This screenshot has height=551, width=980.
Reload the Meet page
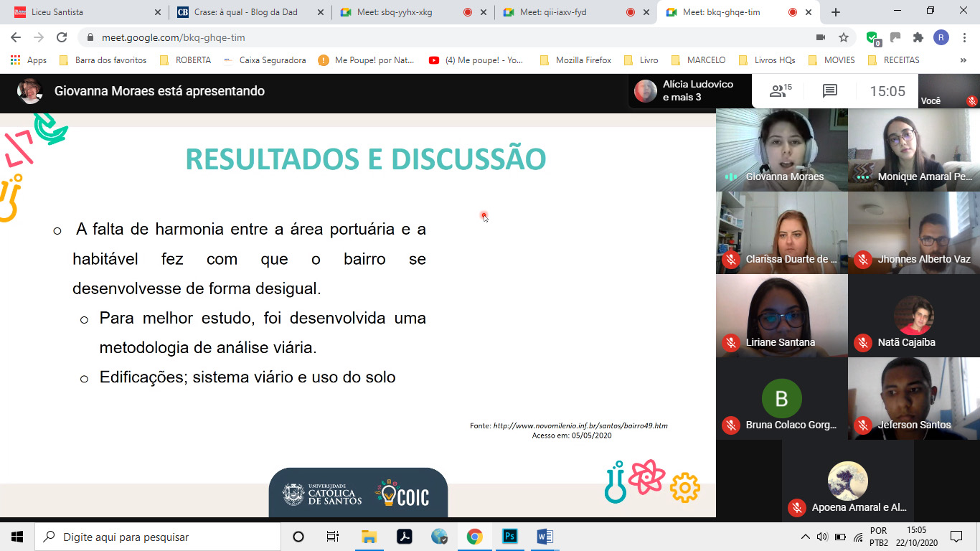(x=62, y=37)
